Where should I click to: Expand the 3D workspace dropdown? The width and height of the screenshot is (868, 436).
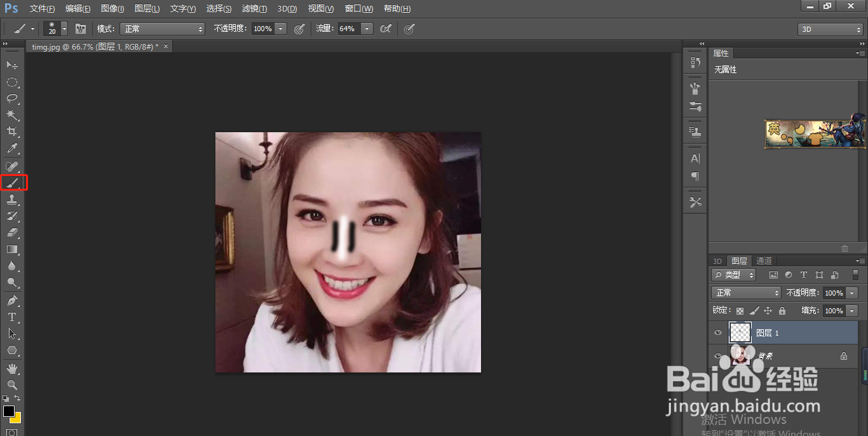830,29
